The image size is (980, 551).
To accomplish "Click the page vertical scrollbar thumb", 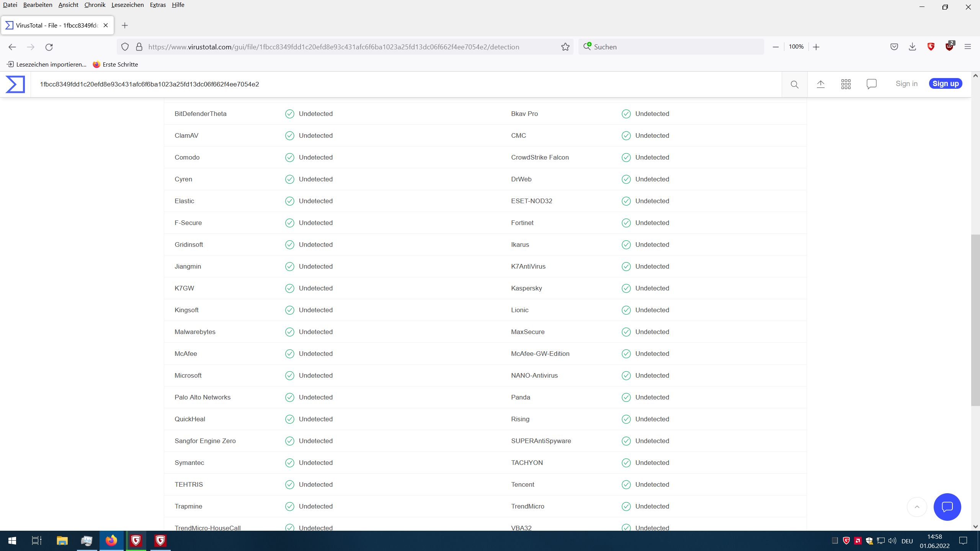I will pos(975,320).
